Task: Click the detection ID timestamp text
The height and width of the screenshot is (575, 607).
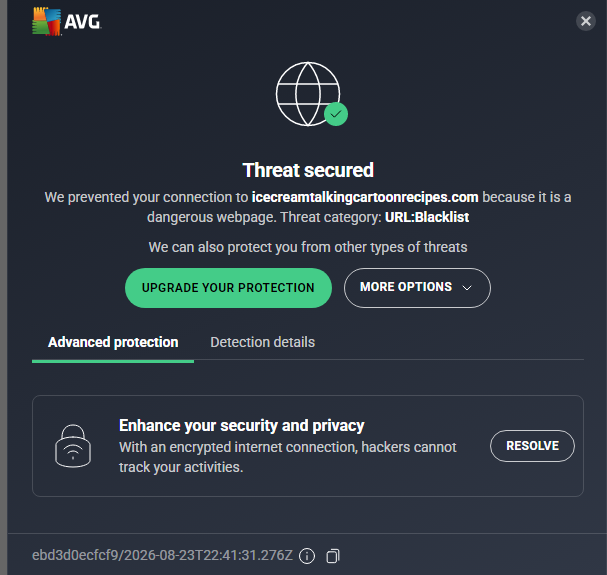Action: point(162,555)
